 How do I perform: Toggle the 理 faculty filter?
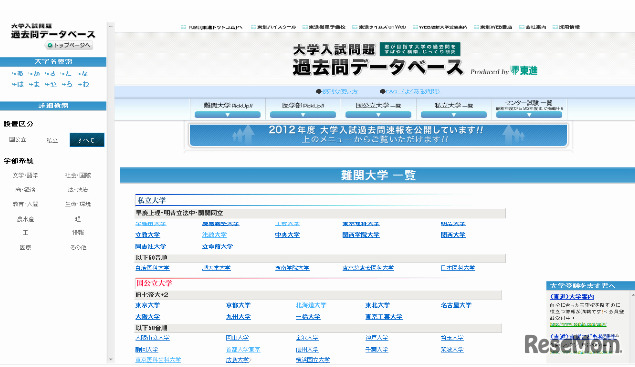tap(78, 219)
